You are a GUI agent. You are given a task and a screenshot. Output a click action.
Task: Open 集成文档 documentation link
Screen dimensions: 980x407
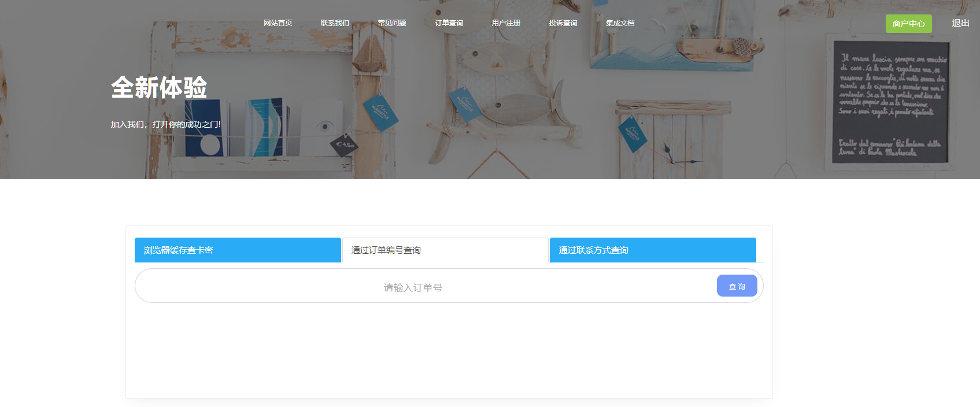[620, 23]
